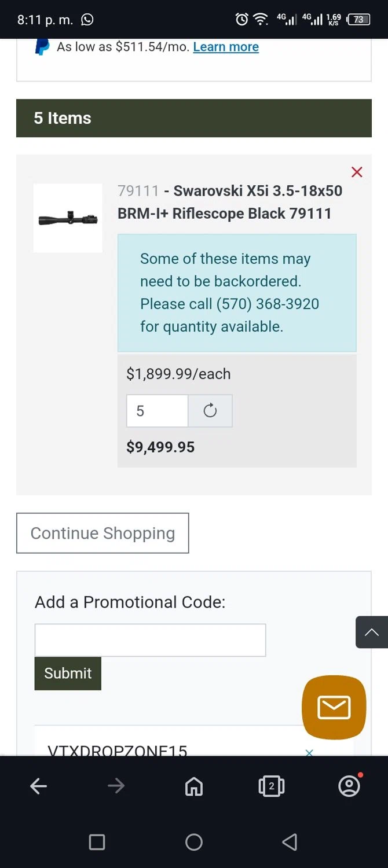Open the browser tabs switcher
388x868 pixels.
[x=271, y=786]
